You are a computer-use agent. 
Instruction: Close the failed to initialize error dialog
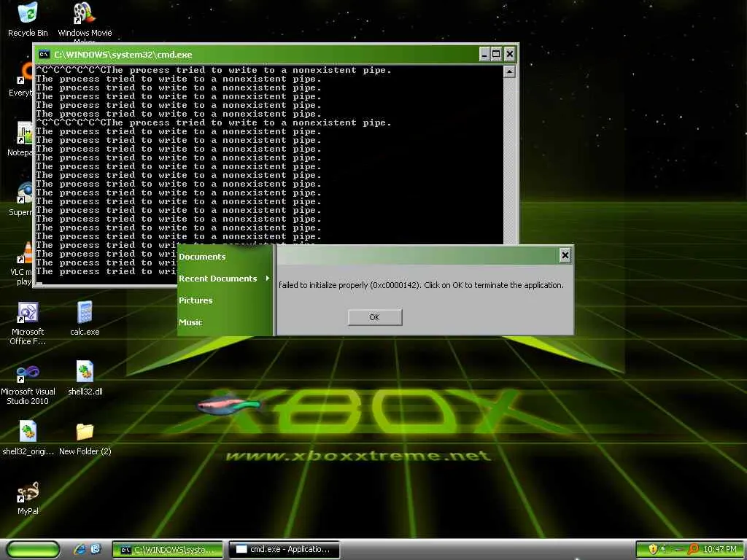565,255
